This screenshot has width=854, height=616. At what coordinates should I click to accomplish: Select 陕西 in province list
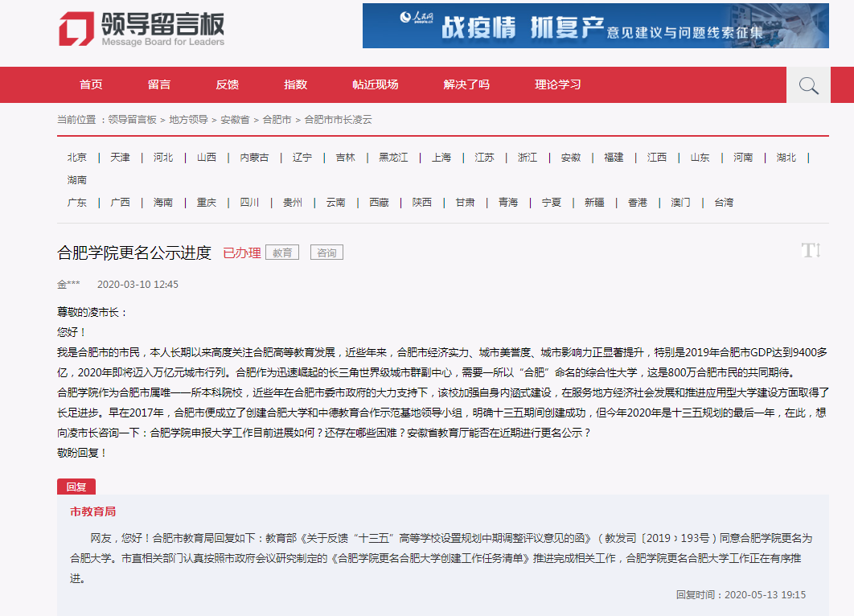[x=422, y=203]
